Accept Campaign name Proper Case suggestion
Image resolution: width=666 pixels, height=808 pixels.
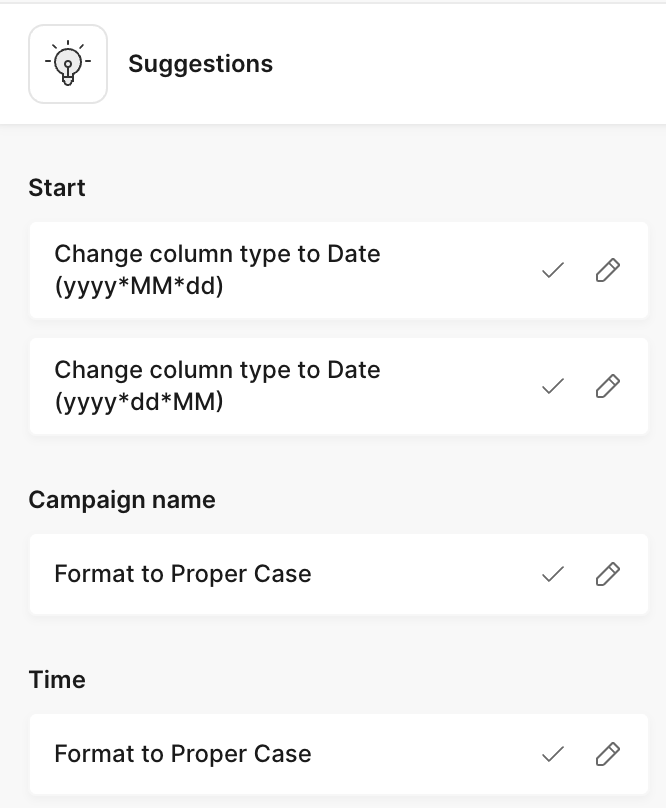point(553,574)
